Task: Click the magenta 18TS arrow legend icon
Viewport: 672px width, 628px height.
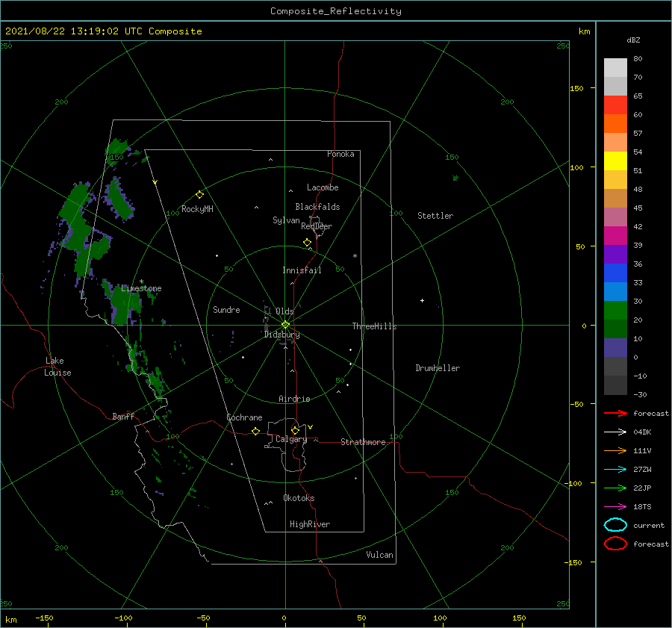Action: pos(615,507)
